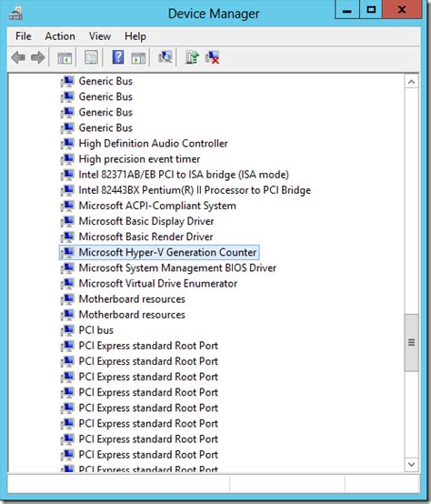Open the File menu

click(24, 36)
